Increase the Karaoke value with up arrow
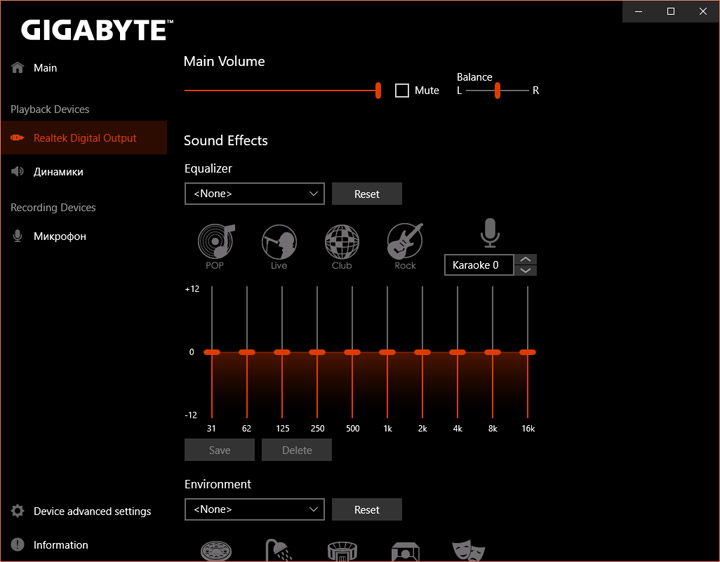This screenshot has width=720, height=562. pyautogui.click(x=526, y=259)
